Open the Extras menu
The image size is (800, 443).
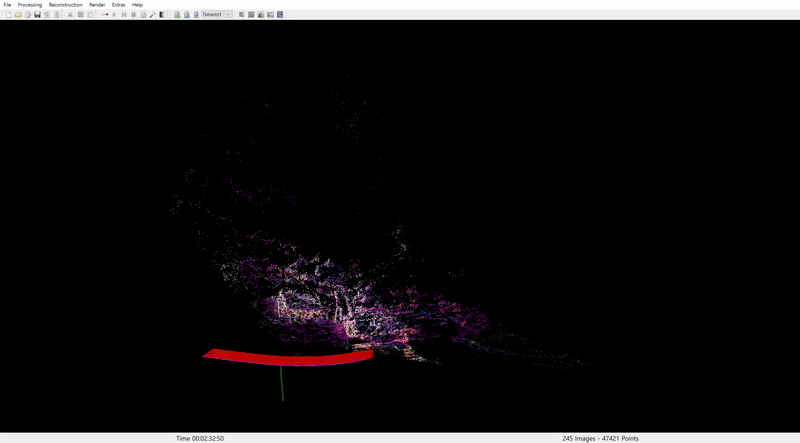[x=118, y=5]
